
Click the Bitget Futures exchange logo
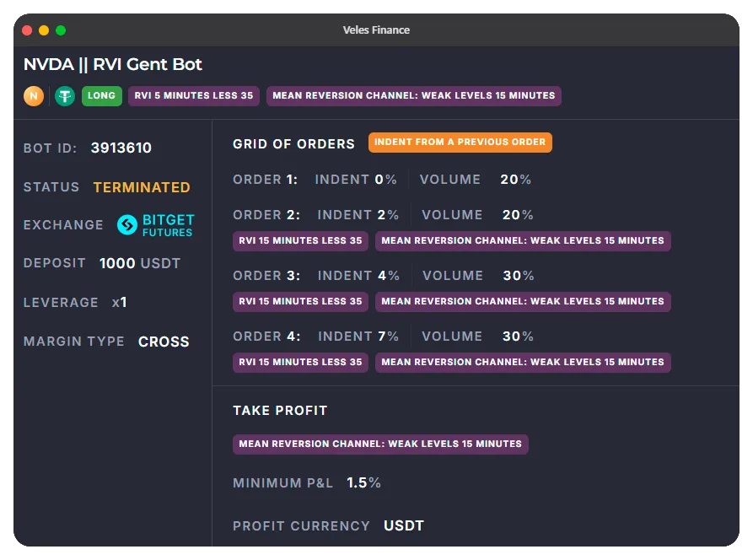pos(155,225)
